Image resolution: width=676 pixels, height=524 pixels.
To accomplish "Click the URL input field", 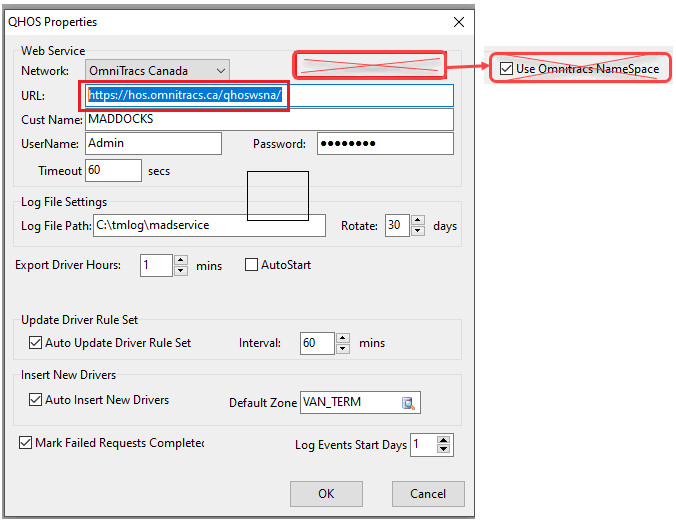I will point(269,95).
